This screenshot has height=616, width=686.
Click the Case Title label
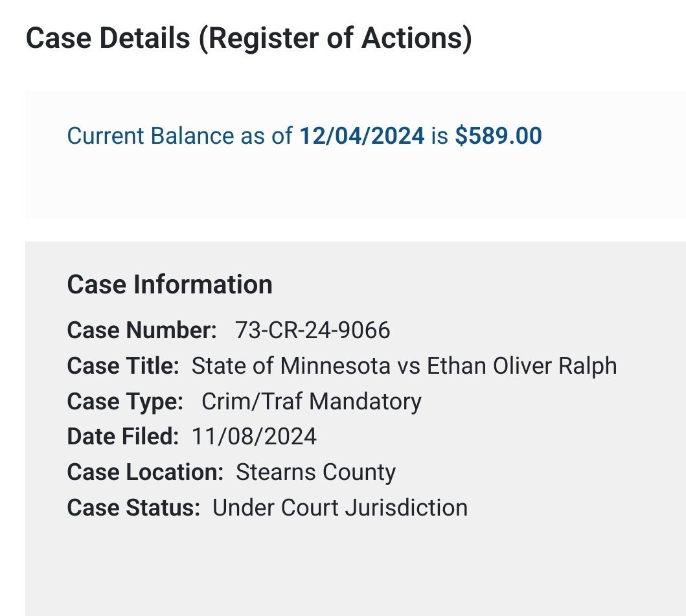[123, 366]
